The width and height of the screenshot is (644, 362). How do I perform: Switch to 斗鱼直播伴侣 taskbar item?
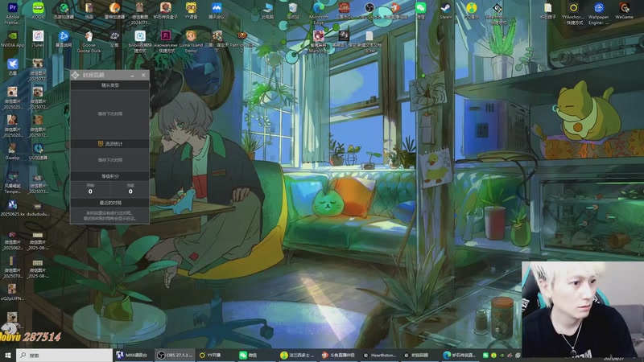click(x=338, y=355)
